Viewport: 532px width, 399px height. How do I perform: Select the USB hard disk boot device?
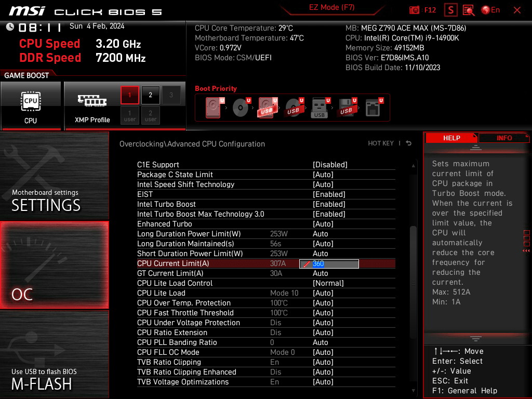tap(268, 108)
